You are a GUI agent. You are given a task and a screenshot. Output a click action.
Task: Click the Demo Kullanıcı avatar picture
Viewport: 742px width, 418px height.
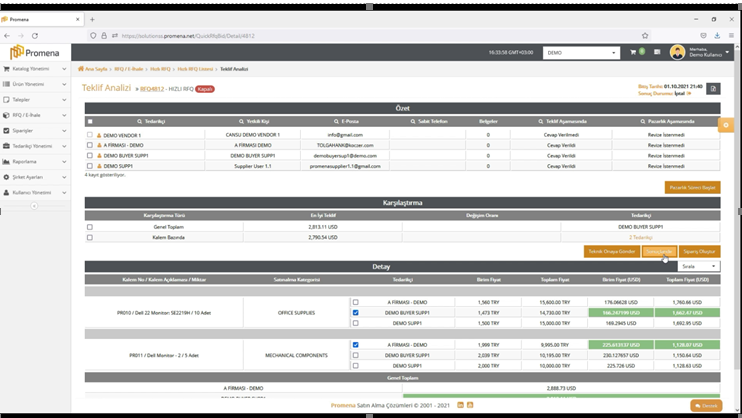(677, 53)
